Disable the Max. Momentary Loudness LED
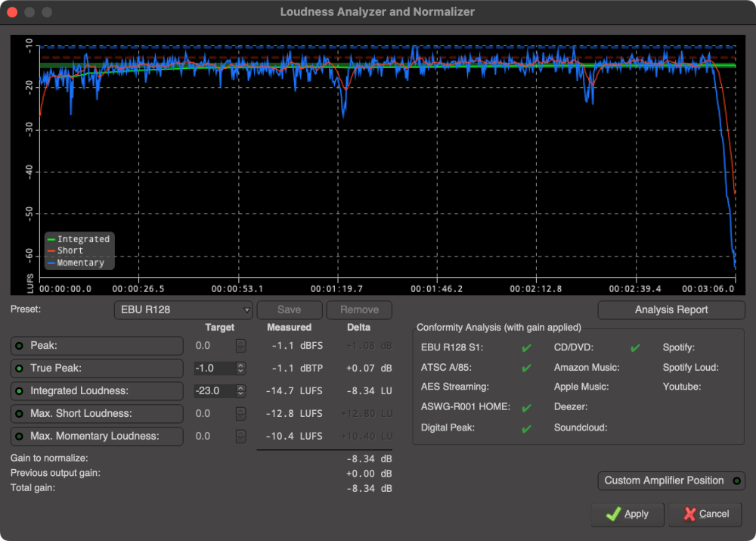The height and width of the screenshot is (541, 756). tap(18, 437)
